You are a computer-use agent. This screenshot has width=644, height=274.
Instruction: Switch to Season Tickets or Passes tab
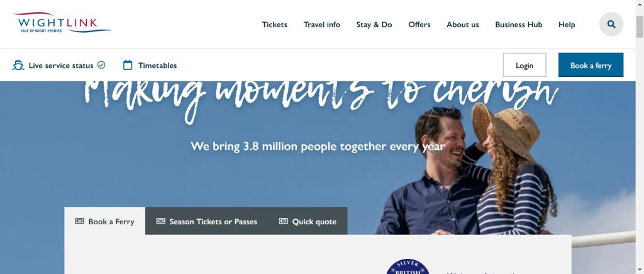pos(206,221)
